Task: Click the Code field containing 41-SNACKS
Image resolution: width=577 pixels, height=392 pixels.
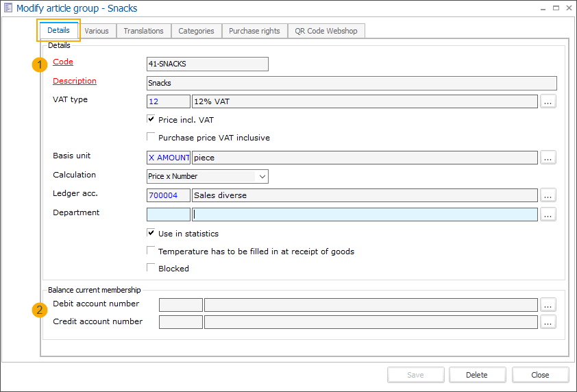Action: (x=207, y=64)
